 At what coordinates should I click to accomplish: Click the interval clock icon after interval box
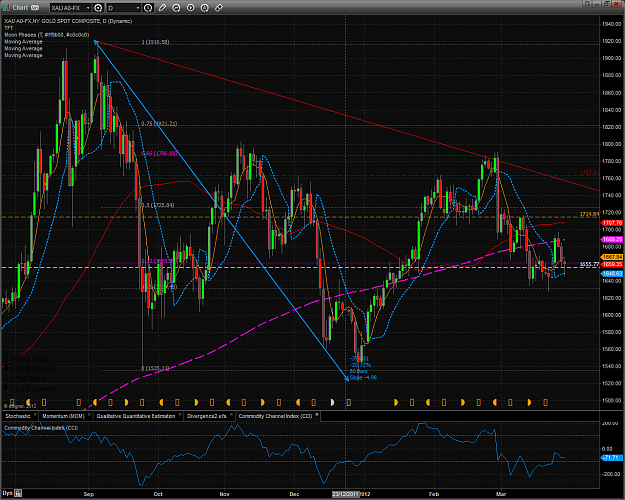coord(148,8)
